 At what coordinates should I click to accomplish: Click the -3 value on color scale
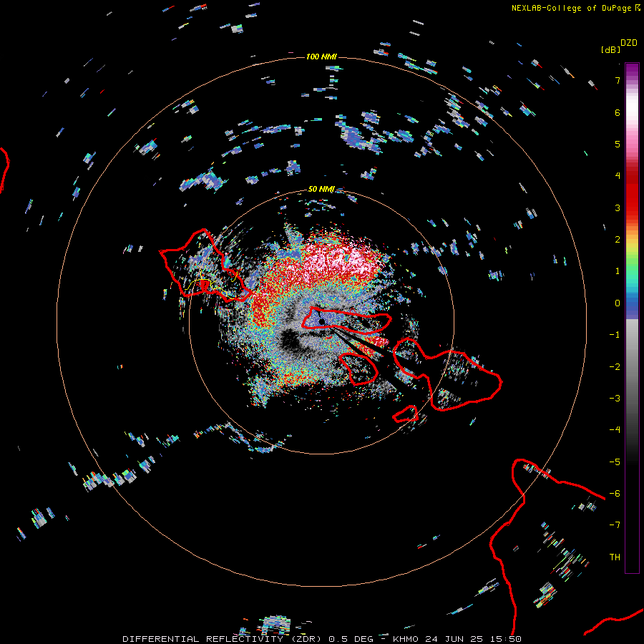coord(615,398)
